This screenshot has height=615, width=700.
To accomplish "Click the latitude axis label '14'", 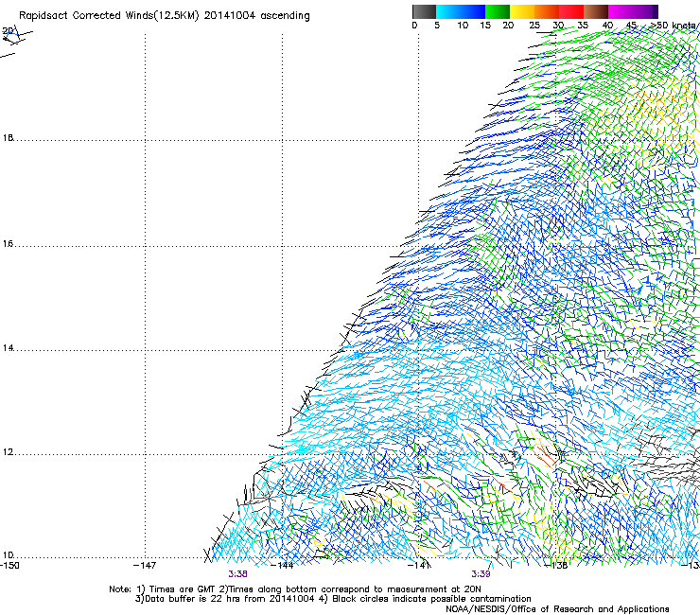I will [x=8, y=348].
